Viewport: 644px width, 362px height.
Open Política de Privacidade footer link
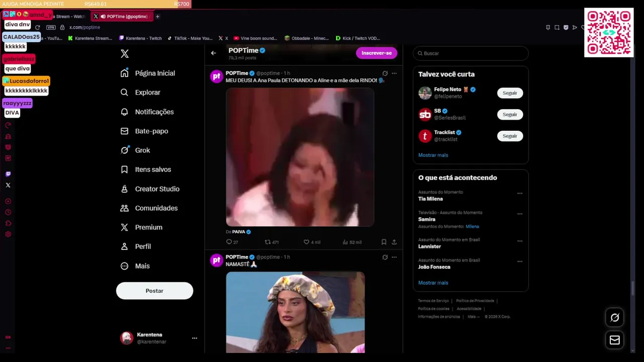(475, 301)
